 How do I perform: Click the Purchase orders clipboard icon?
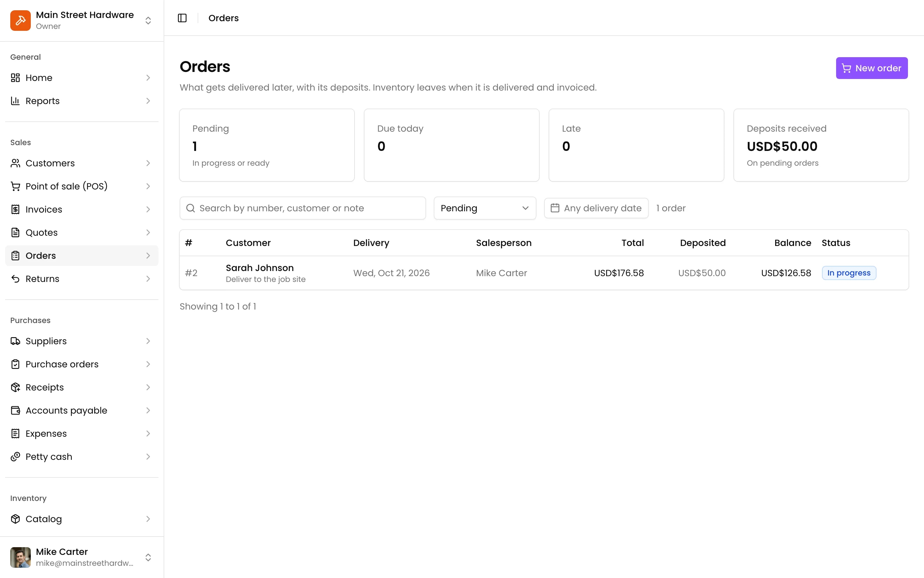(x=15, y=364)
